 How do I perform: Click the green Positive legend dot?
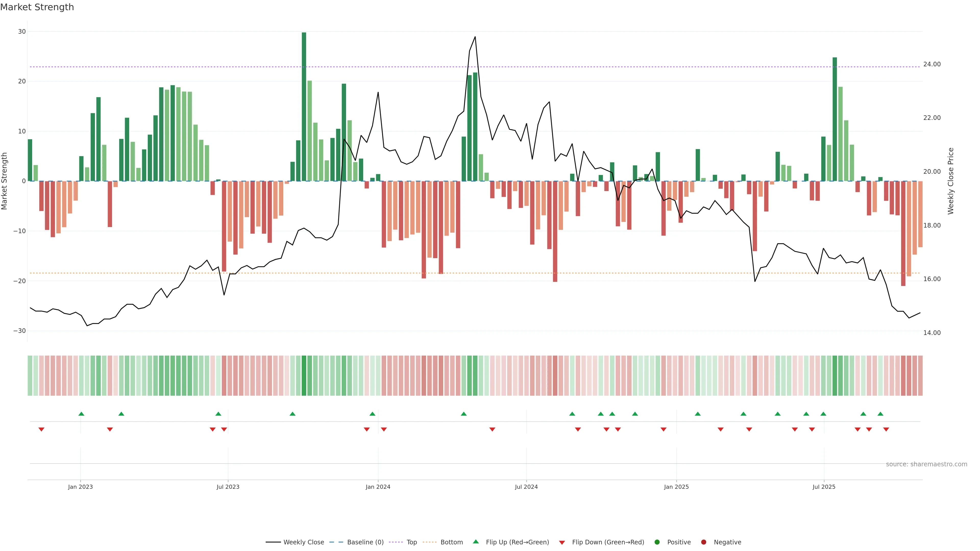657,542
